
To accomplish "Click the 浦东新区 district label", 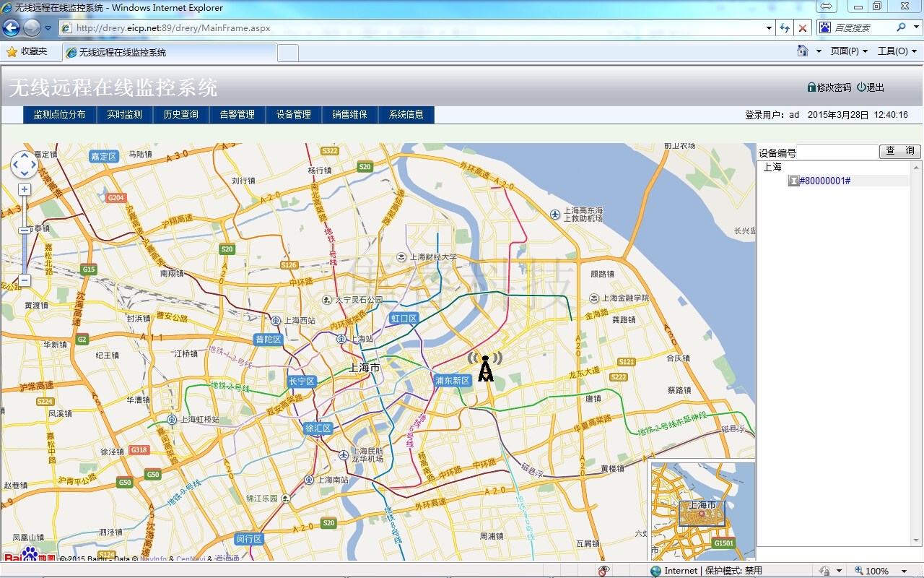I will pyautogui.click(x=453, y=380).
